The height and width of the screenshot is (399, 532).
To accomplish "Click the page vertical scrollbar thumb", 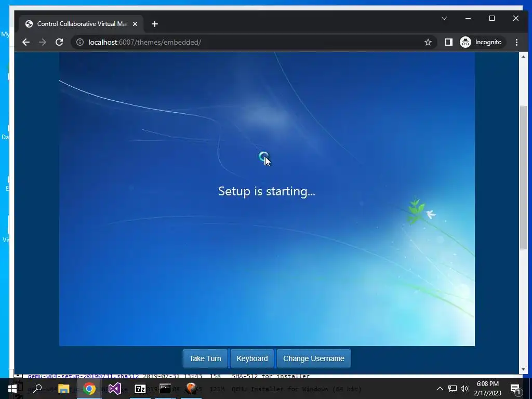I will [523, 178].
